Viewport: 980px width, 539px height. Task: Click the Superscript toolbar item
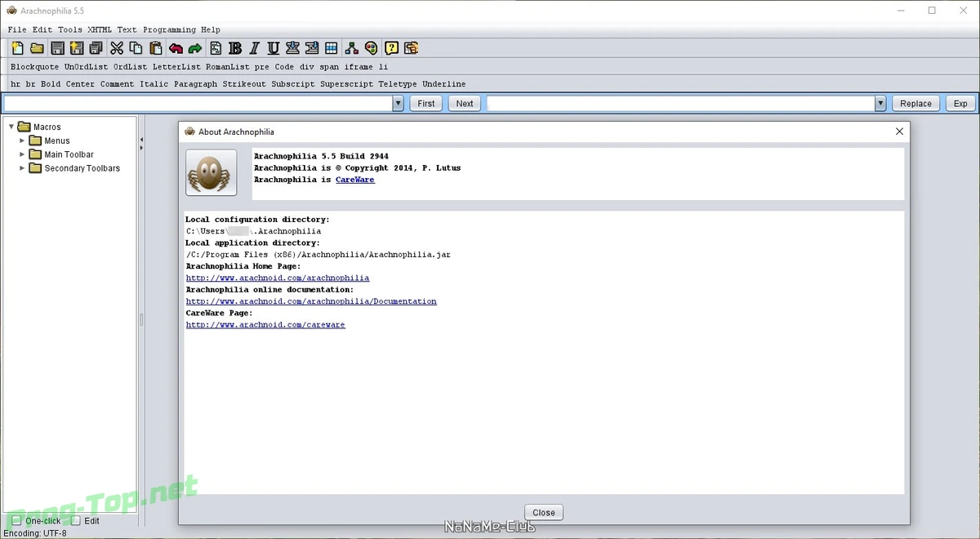click(346, 84)
